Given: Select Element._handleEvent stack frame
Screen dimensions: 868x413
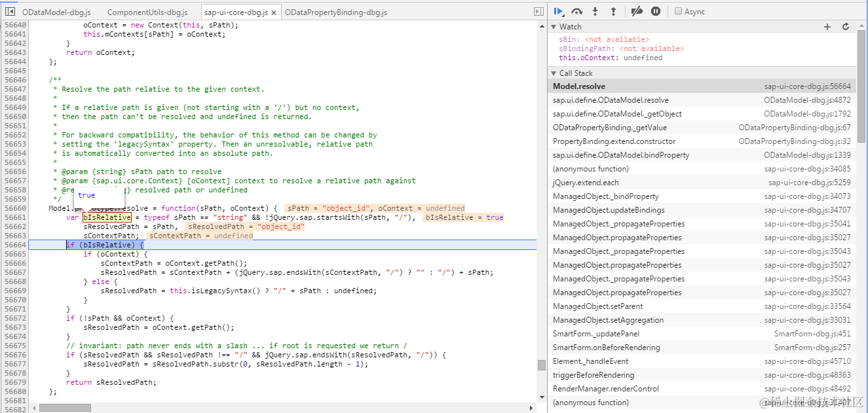Looking at the screenshot, I should point(702,361).
